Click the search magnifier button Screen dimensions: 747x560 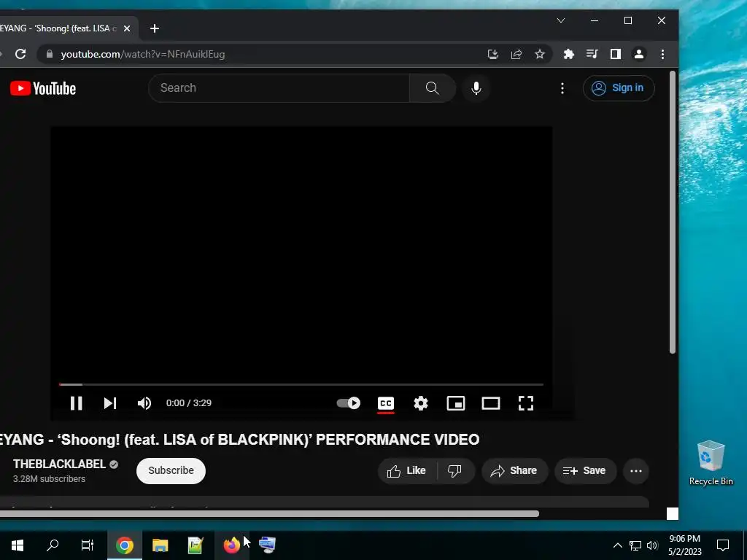pyautogui.click(x=433, y=88)
